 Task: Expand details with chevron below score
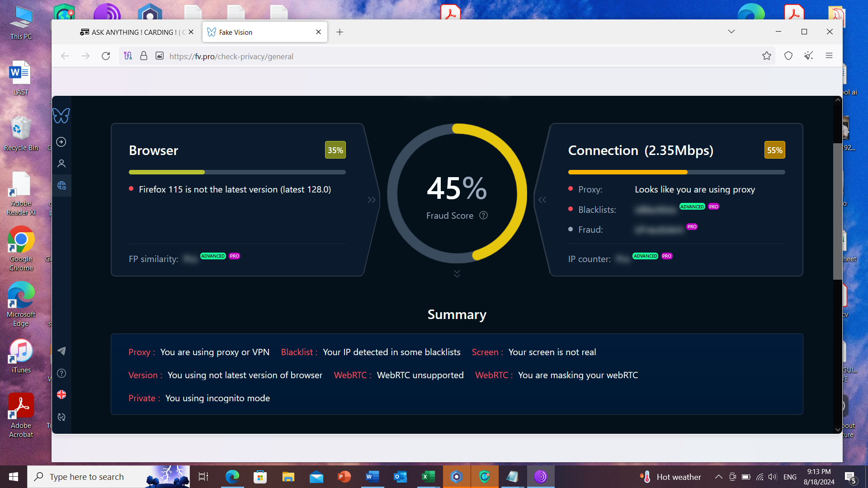457,274
